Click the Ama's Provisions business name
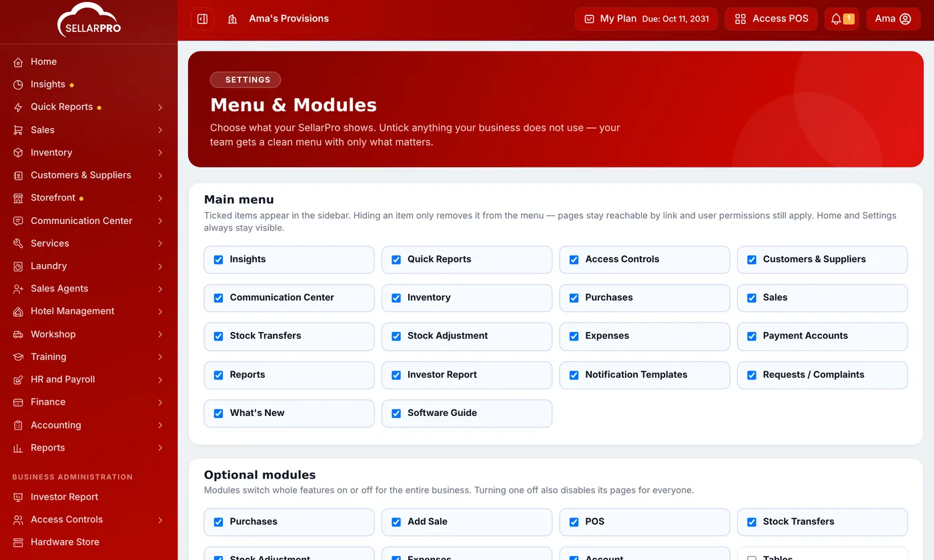 pyautogui.click(x=289, y=19)
